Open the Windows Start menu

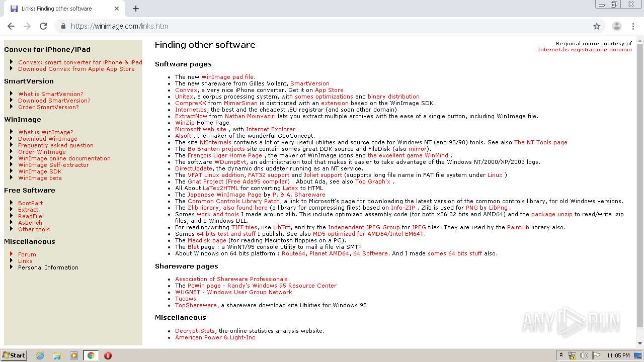coord(14,355)
